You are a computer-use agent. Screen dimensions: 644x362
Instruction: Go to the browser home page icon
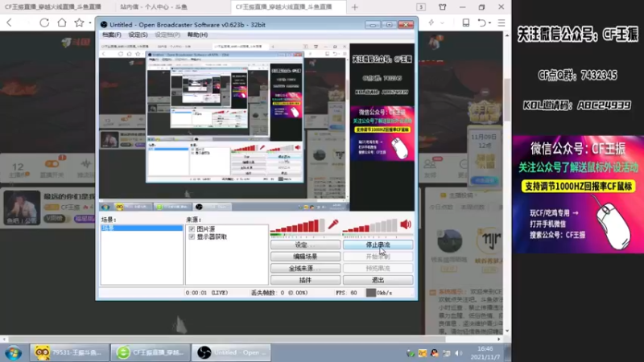pyautogui.click(x=62, y=23)
